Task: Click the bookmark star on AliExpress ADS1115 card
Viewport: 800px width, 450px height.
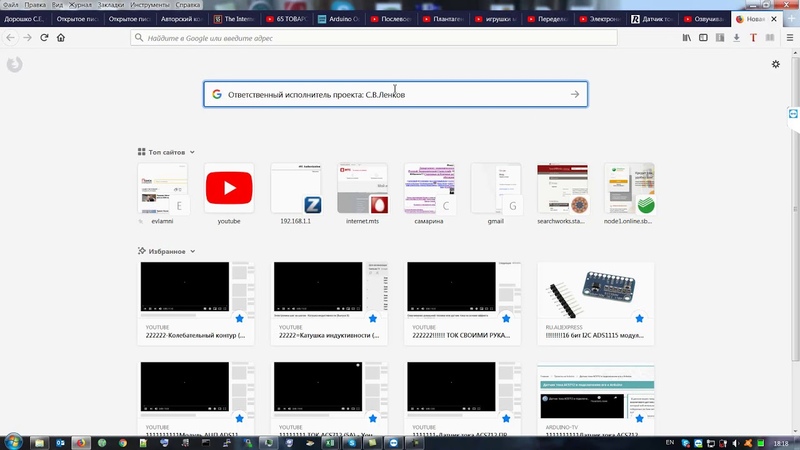Action: click(x=638, y=318)
